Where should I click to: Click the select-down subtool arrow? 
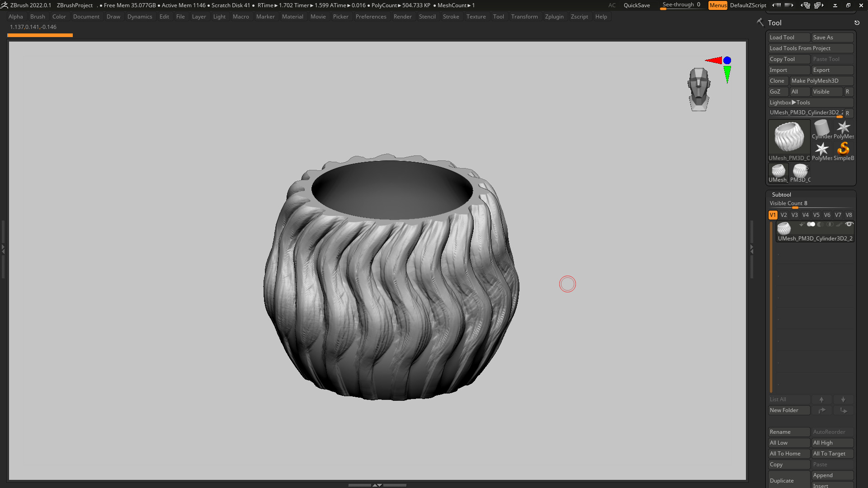point(843,399)
